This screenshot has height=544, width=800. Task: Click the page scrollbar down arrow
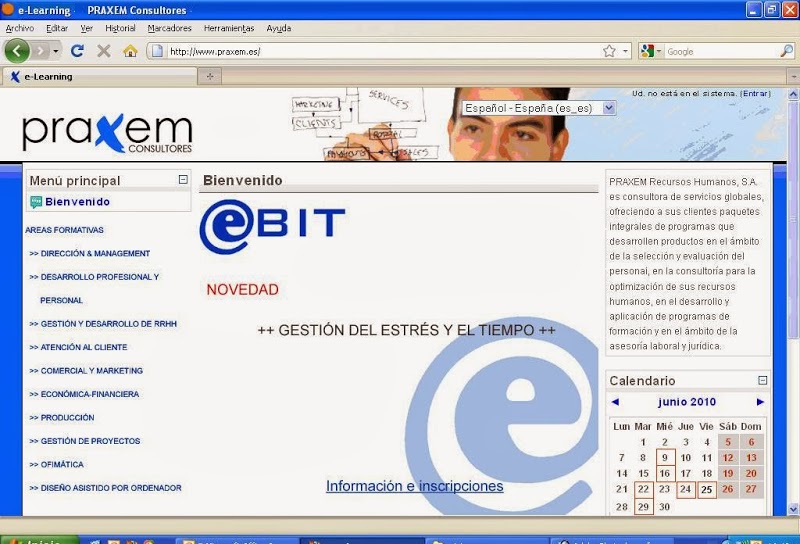pyautogui.click(x=793, y=509)
